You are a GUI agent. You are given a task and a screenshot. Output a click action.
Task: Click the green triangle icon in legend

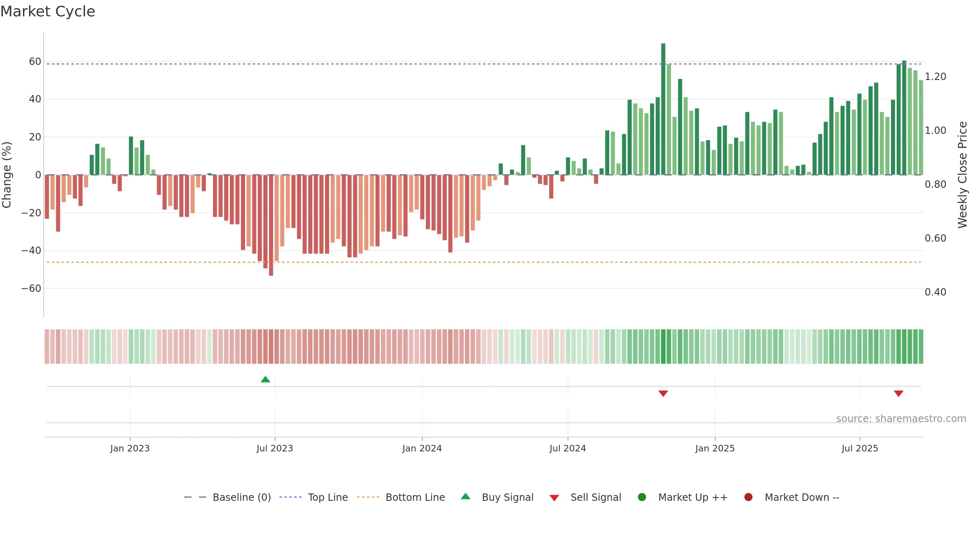(x=465, y=496)
